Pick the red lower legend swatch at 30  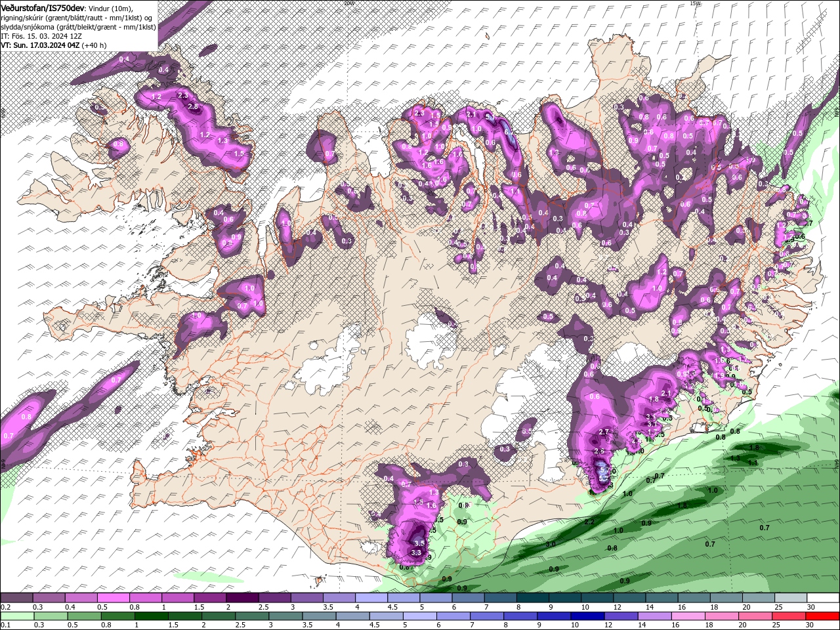823,616
